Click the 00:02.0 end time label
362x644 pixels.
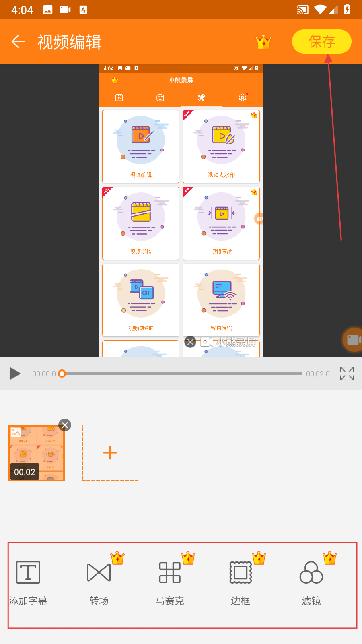pyautogui.click(x=318, y=374)
